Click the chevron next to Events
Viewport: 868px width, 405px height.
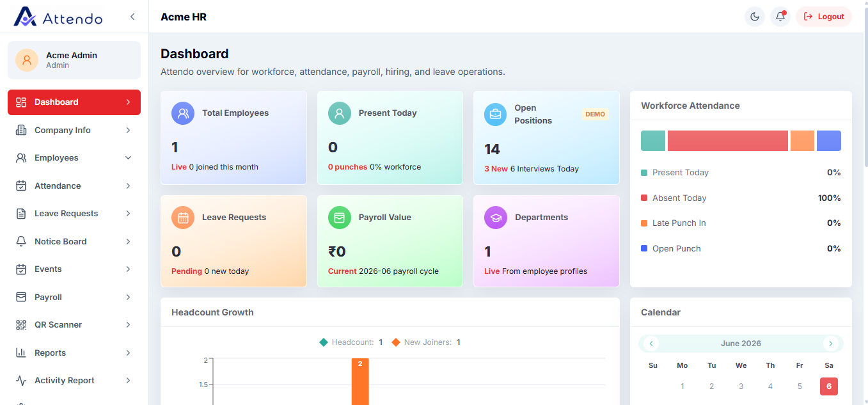[x=128, y=269]
